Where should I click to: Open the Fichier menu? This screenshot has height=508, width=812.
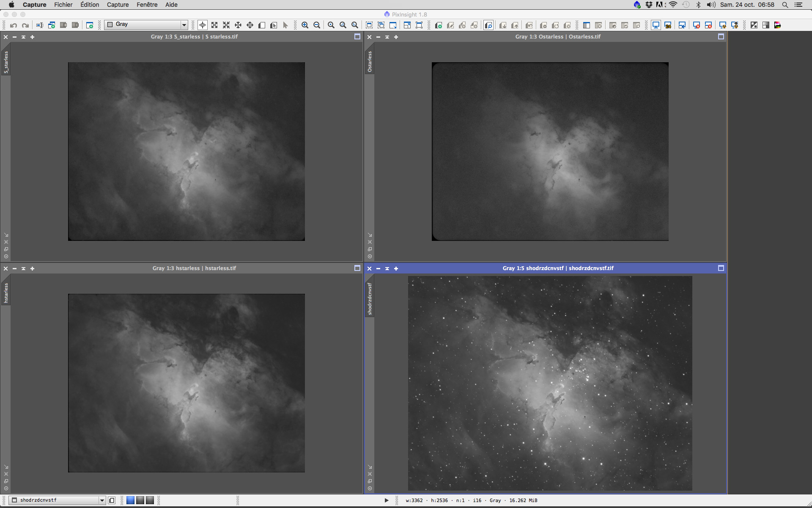(63, 5)
